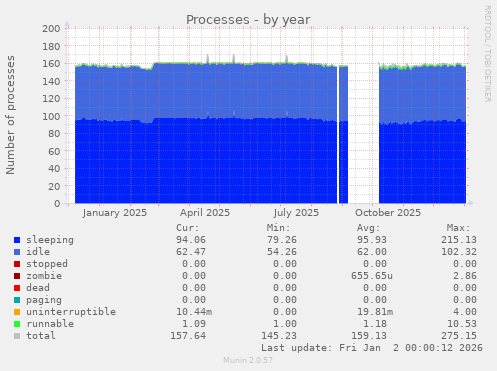Click the 'idle' legend label
Screen dimensions: 497x371
point(38,252)
